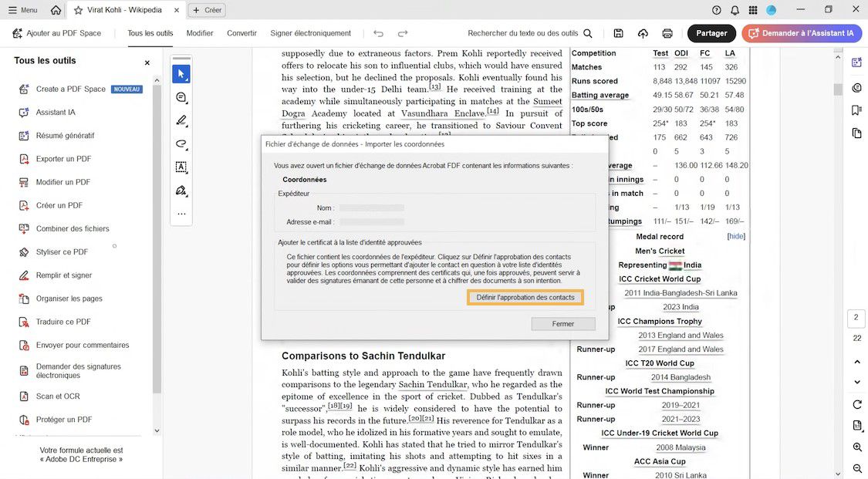Open Tous les outils tab
The image size is (868, 479).
click(150, 33)
